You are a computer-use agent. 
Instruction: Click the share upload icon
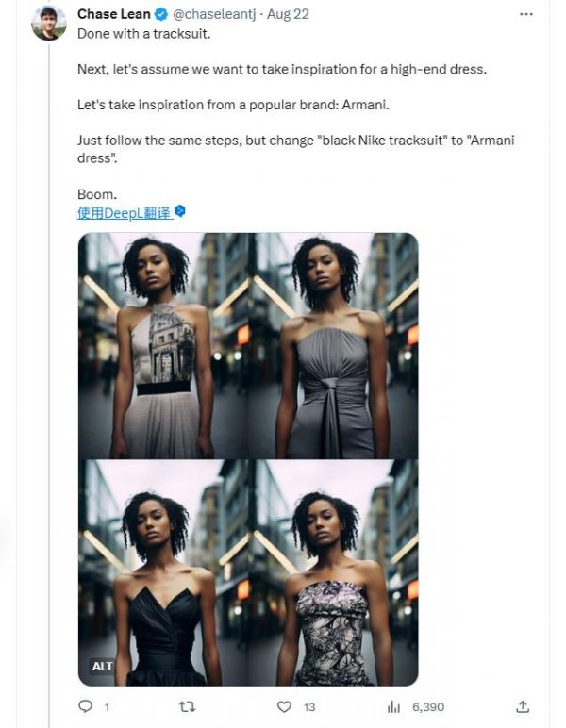click(x=523, y=706)
